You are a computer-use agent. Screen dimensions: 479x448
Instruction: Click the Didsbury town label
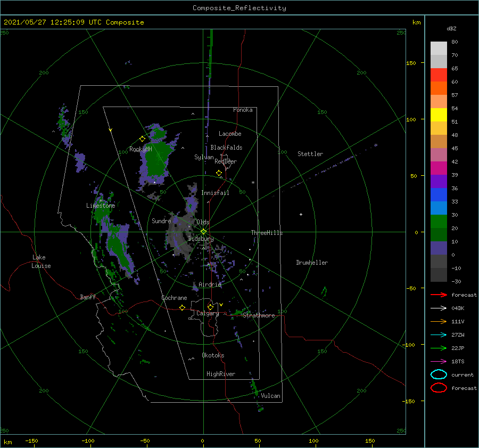[201, 239]
